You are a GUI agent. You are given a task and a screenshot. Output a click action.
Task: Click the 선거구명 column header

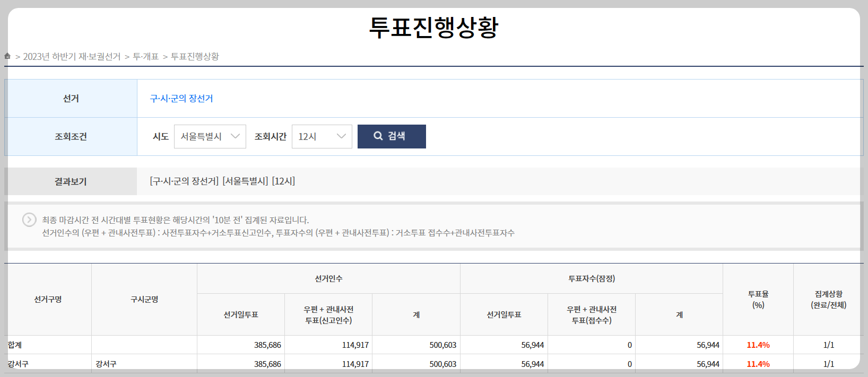pos(48,300)
